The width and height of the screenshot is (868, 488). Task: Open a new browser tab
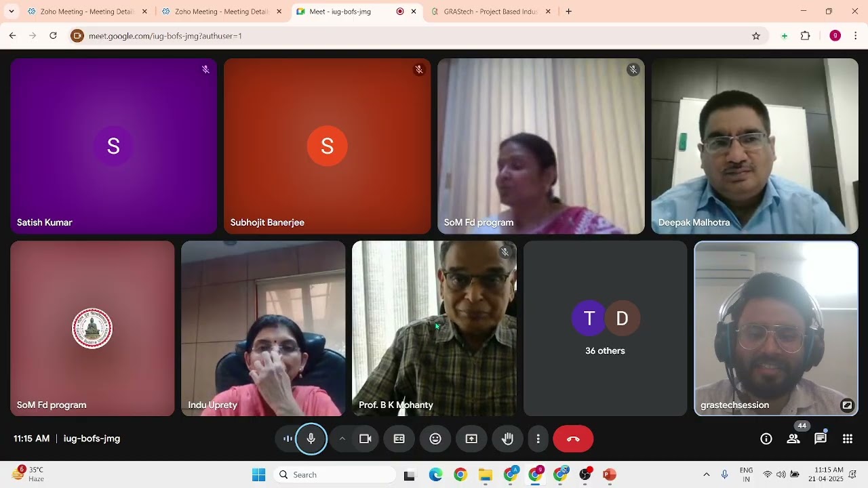[568, 12]
